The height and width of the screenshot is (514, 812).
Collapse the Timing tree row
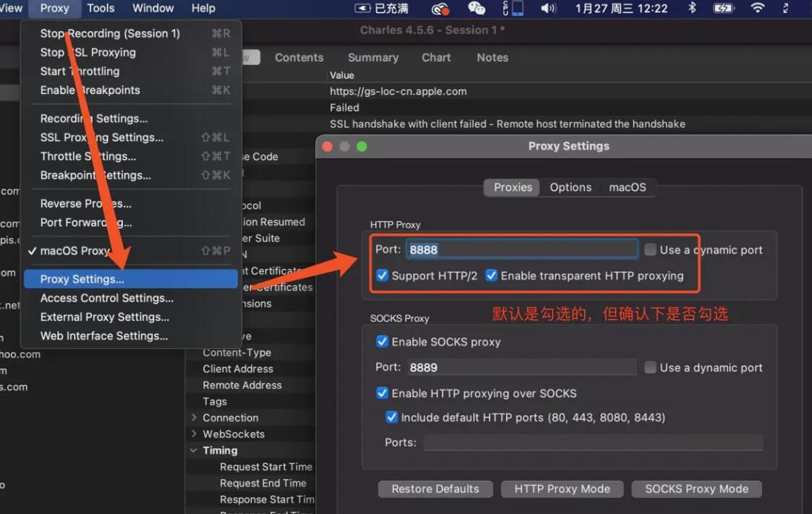(x=194, y=450)
